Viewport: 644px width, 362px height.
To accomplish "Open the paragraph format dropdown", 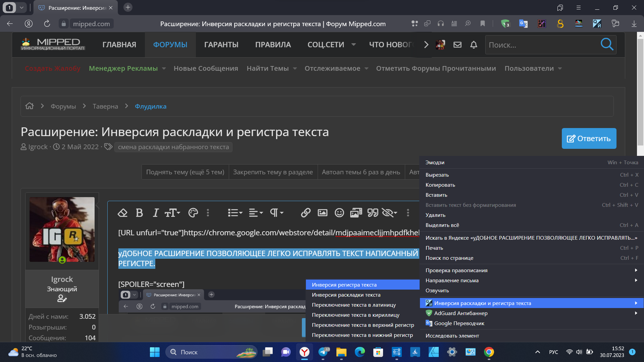I will click(277, 213).
